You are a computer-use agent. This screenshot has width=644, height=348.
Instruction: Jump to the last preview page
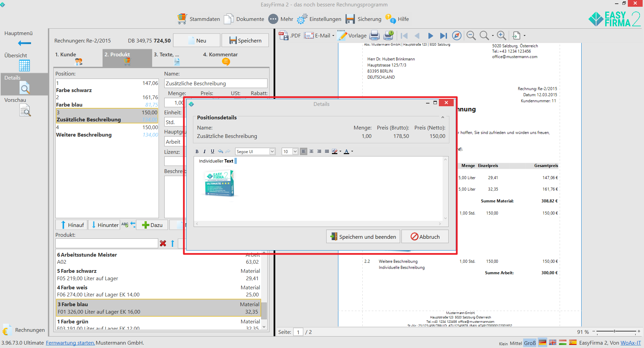point(443,35)
